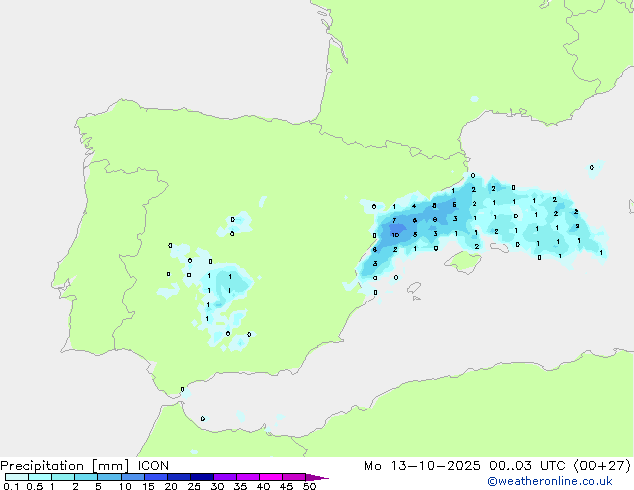Pick the legend swatch between 2 and 5
The height and width of the screenshot is (490, 634).
pyautogui.click(x=86, y=477)
